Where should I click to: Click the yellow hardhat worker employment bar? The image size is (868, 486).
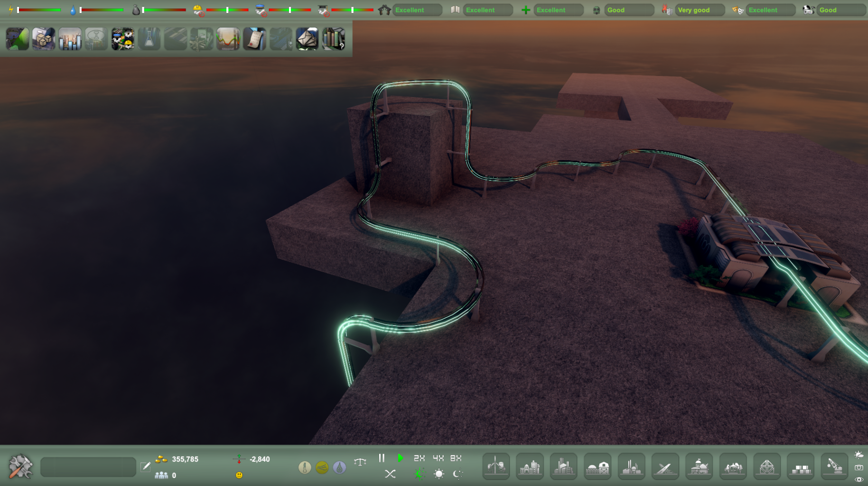227,9
